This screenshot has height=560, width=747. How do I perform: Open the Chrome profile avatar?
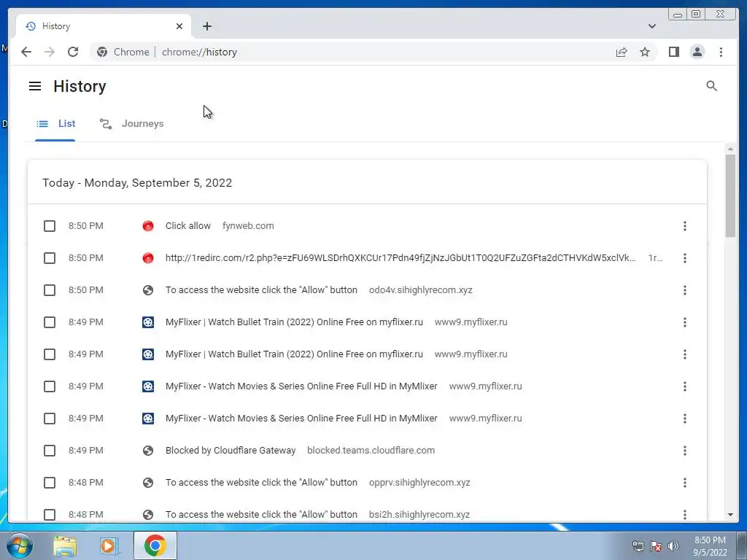click(697, 52)
